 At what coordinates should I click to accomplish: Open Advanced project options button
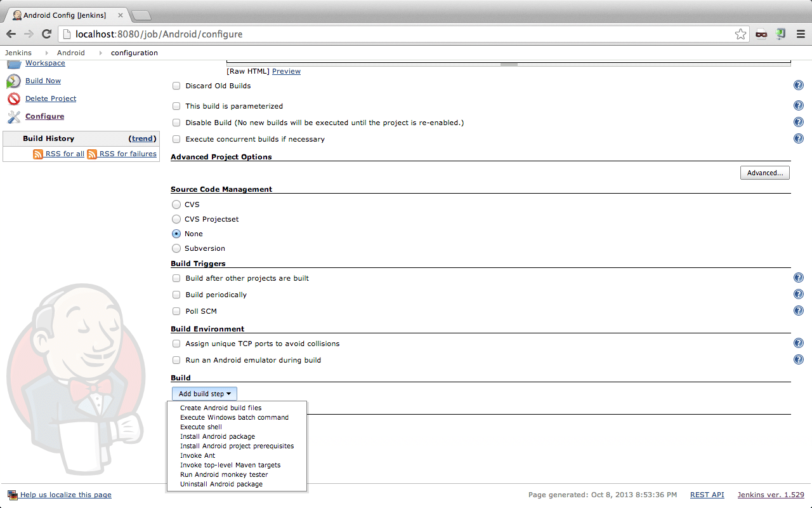click(764, 173)
